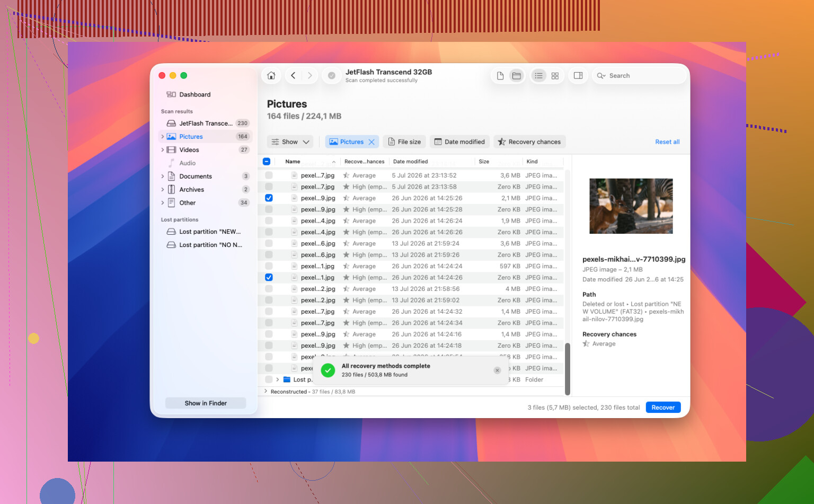The height and width of the screenshot is (504, 814).
Task: Go to the Home screen icon
Action: (271, 76)
